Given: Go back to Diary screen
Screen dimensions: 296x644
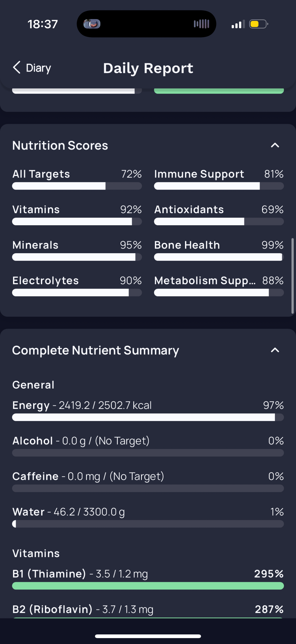Looking at the screenshot, I should click(x=32, y=68).
